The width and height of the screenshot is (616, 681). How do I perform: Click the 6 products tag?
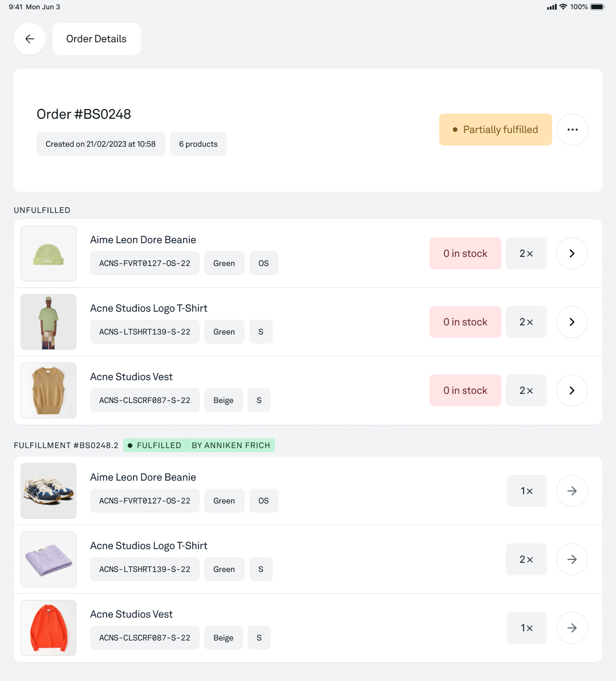coord(198,144)
